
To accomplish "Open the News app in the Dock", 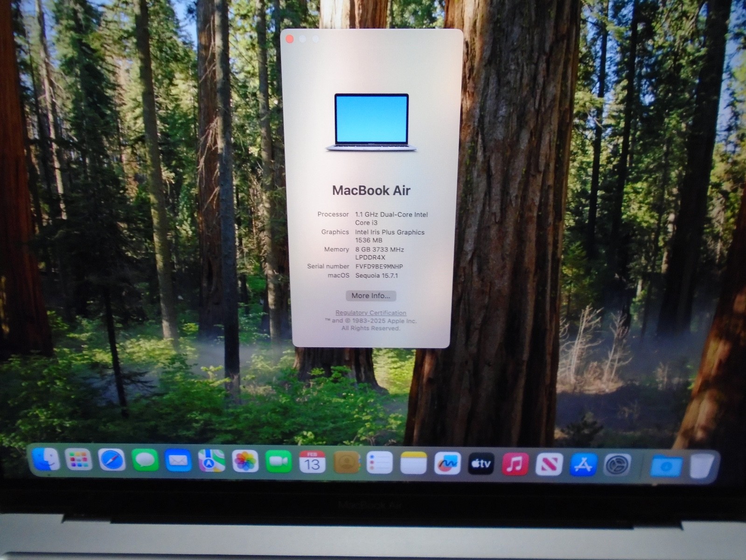I will click(549, 465).
